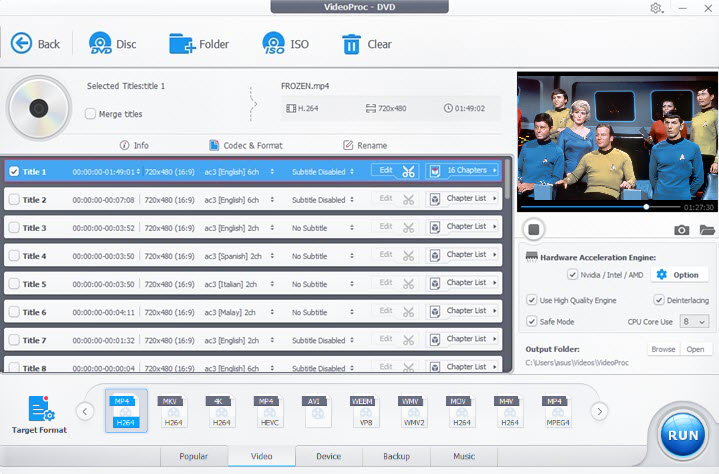Image resolution: width=719 pixels, height=474 pixels.
Task: Expand the 16 Chapters dropdown for Title 1
Action: click(x=463, y=171)
